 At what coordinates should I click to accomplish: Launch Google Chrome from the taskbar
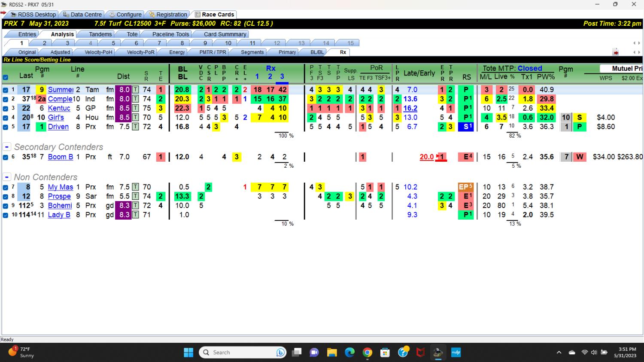pos(368,353)
